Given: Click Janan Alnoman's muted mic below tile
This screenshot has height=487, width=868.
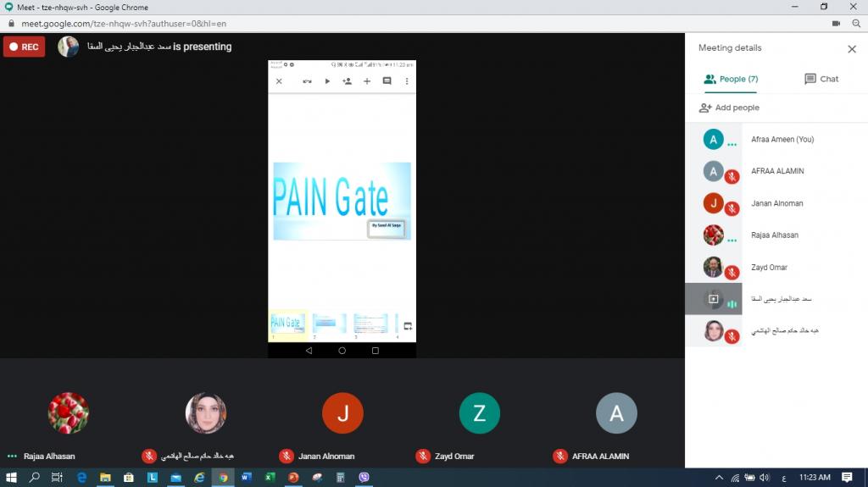Looking at the screenshot, I should (287, 456).
